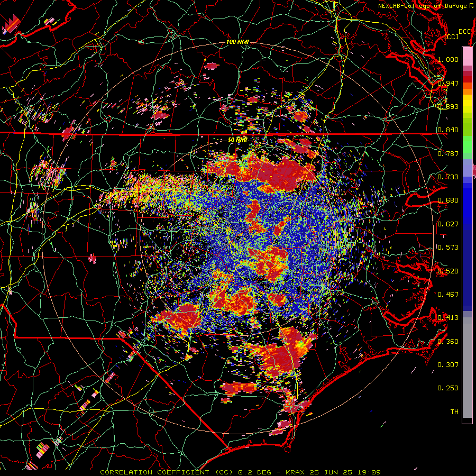Click the NEXLAB-College of DuPage credit text
Image resolution: width=476 pixels, height=476 pixels.
(422, 6)
